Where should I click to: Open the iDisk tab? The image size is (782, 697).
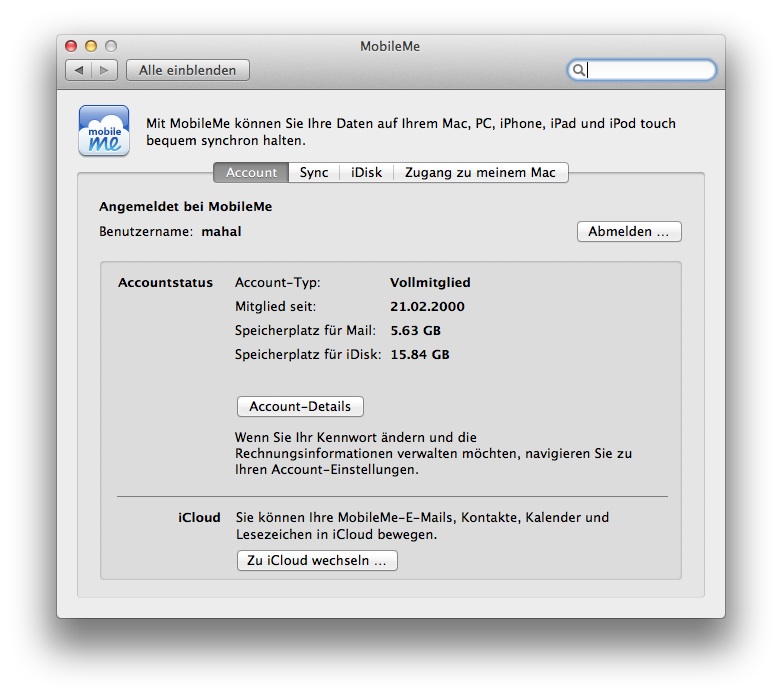pos(366,173)
